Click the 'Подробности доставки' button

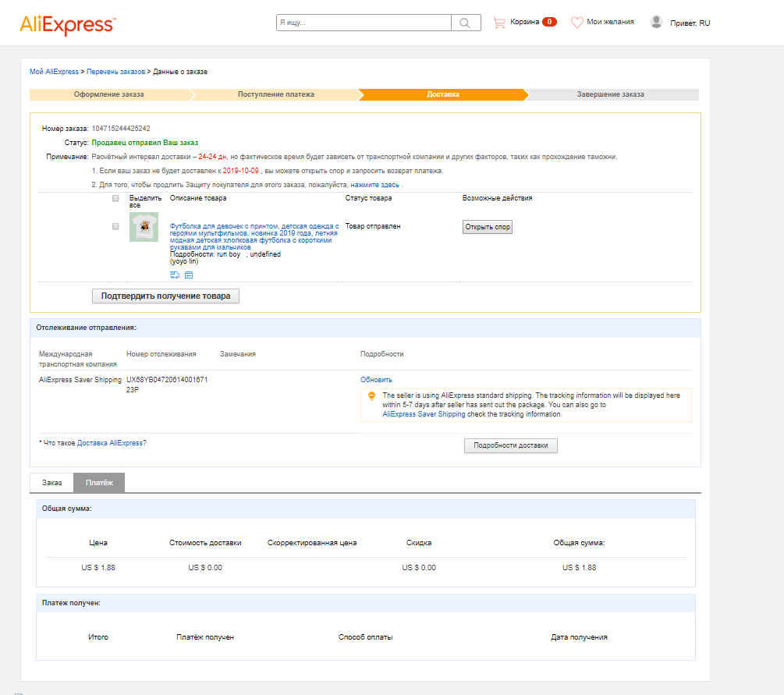click(x=510, y=445)
